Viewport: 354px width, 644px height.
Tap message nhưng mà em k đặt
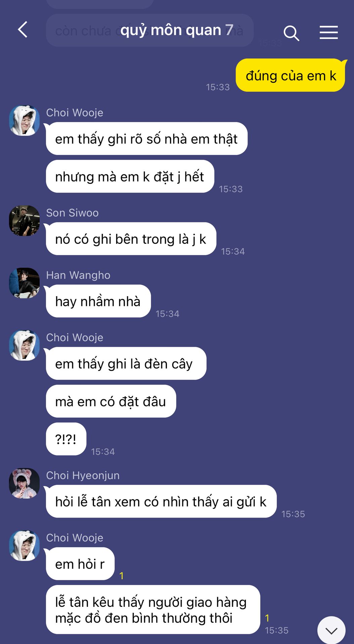(130, 176)
